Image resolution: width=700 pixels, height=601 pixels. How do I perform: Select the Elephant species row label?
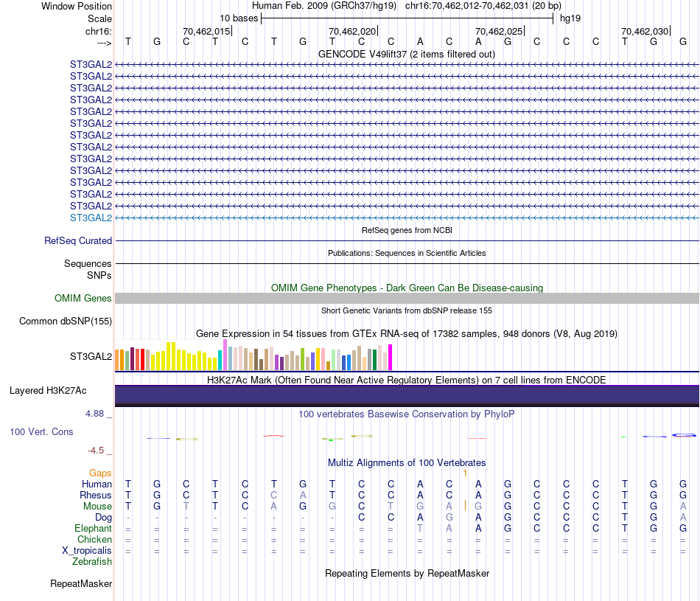pyautogui.click(x=94, y=528)
